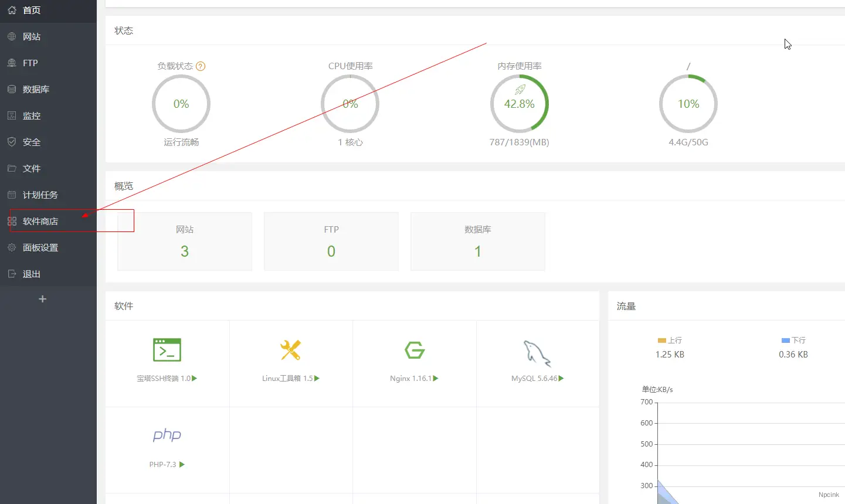
Task: Click the 4.4G/50G disk text
Action: (688, 142)
